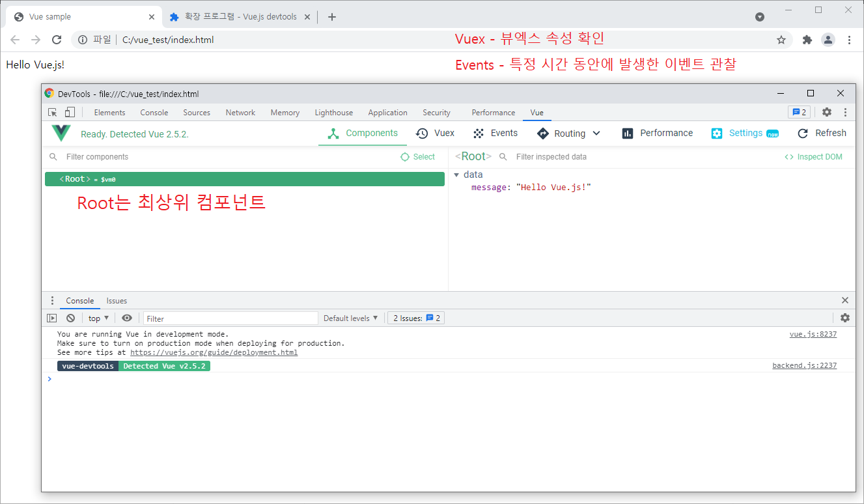Reload the Vue sample page
Screen dimensions: 864x504
point(57,40)
